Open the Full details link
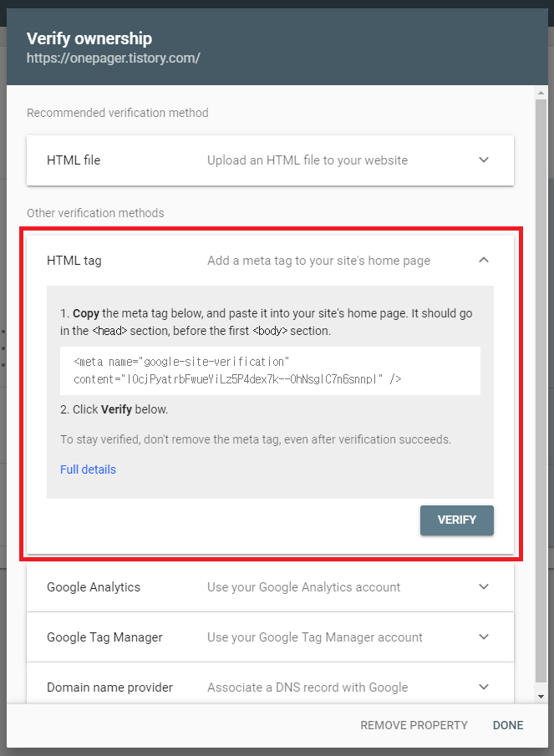 (88, 469)
